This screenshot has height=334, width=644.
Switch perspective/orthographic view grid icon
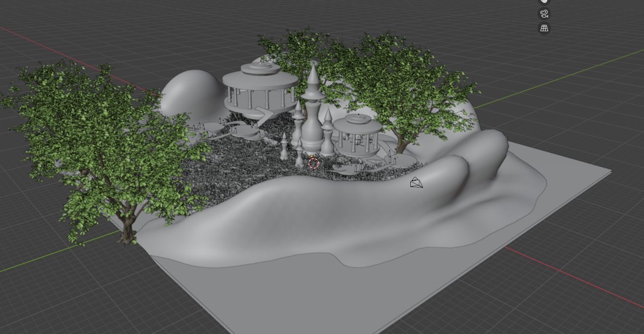[x=544, y=28]
